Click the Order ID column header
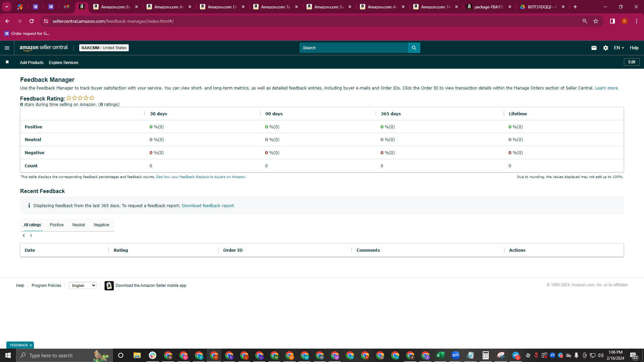 233,250
